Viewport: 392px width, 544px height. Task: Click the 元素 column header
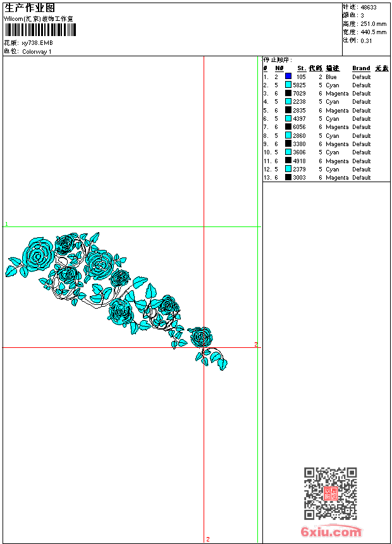pos(382,68)
